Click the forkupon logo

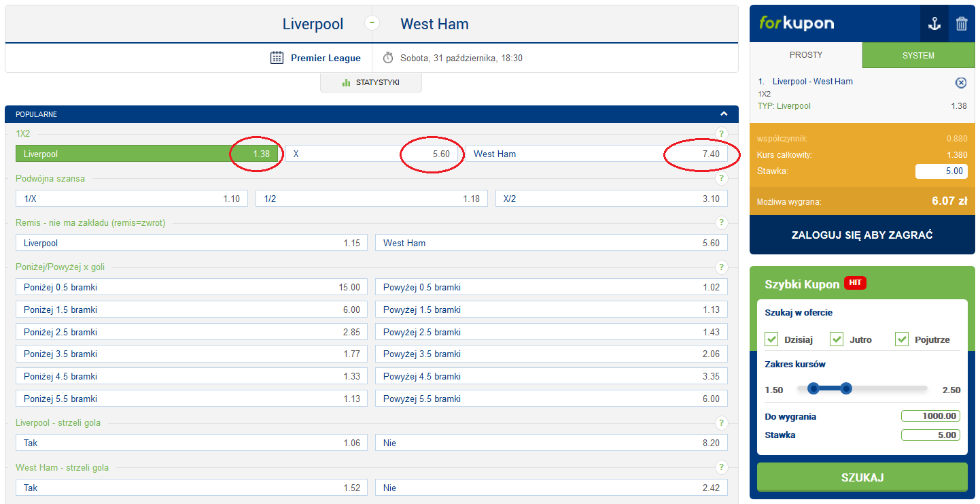coord(796,23)
